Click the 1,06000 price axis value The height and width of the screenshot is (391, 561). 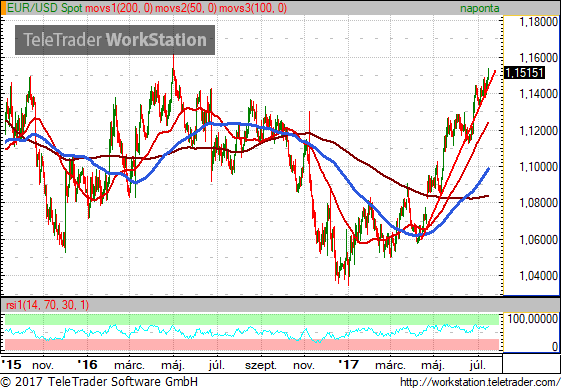pos(538,239)
